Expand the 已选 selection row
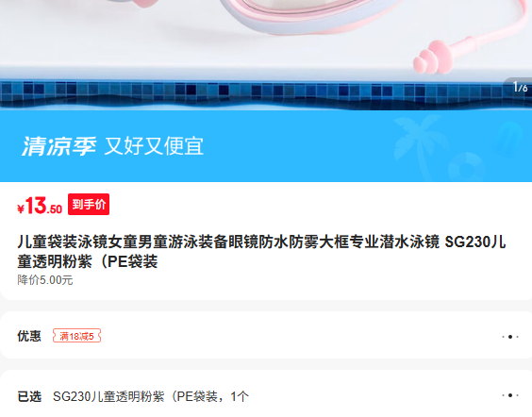This screenshot has width=532, height=417. pyautogui.click(x=266, y=393)
